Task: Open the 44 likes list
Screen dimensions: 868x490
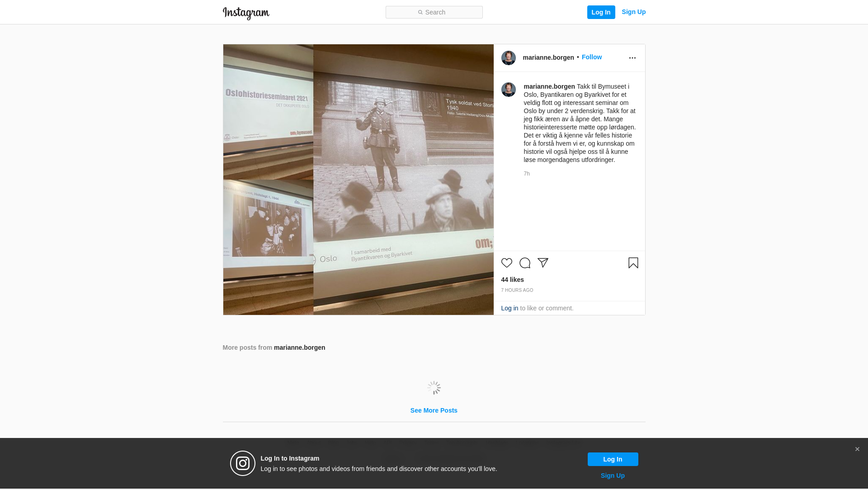Action: coord(512,280)
